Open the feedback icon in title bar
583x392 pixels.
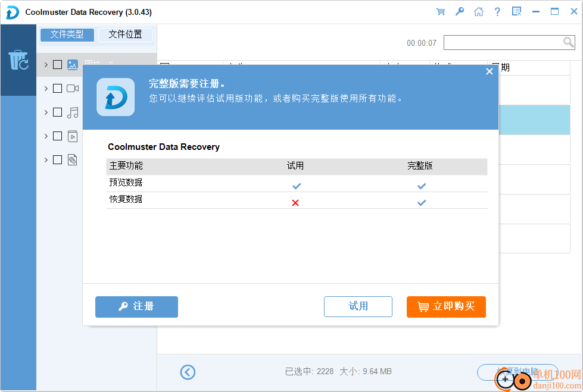[516, 11]
